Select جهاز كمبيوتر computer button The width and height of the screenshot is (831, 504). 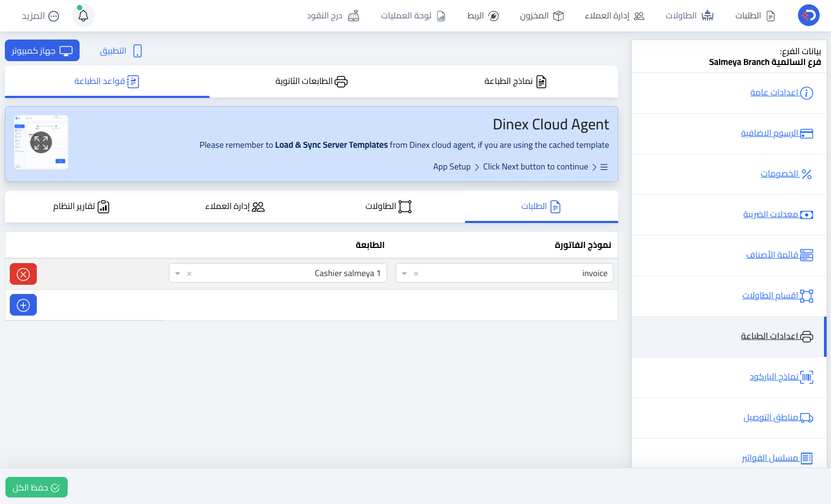(x=42, y=50)
